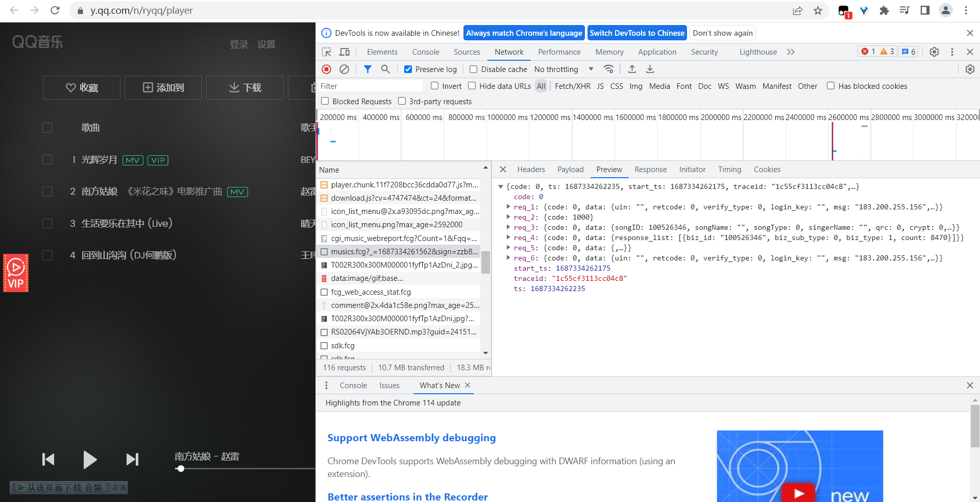This screenshot has height=502, width=980.
Task: Check Has blocked cookies
Action: point(831,86)
